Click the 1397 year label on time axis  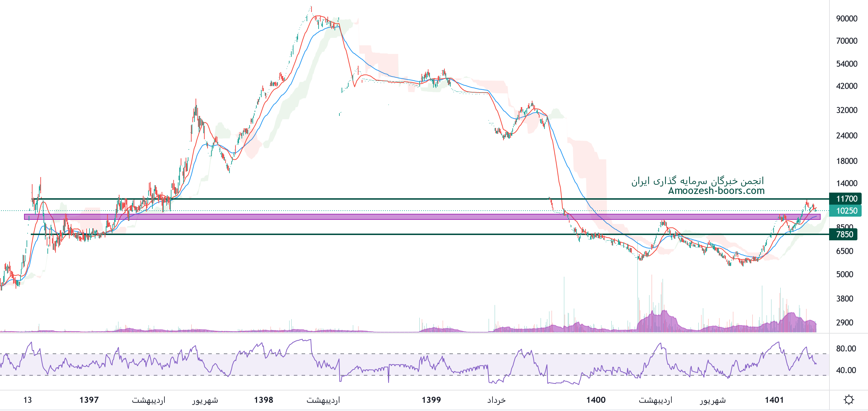click(x=89, y=400)
